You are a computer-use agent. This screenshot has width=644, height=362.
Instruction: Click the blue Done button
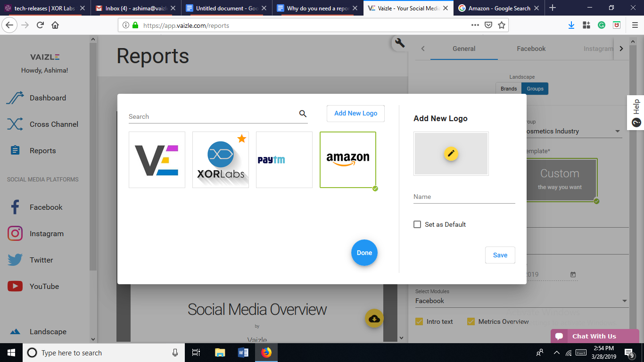coord(364,253)
